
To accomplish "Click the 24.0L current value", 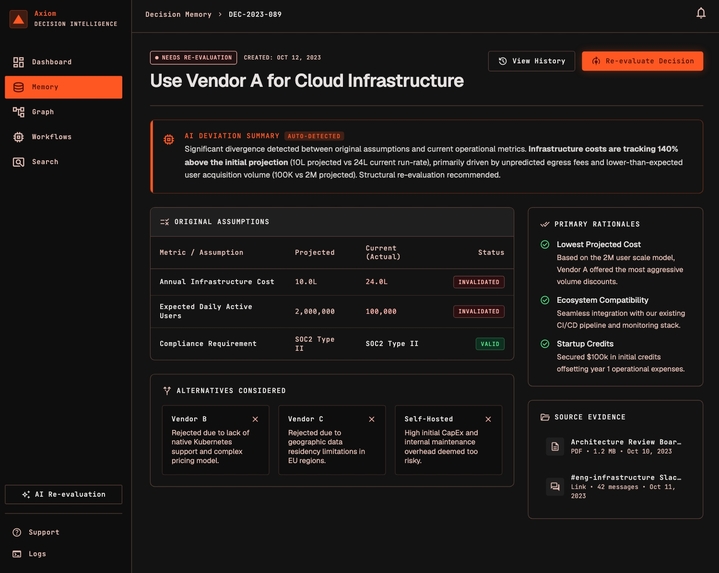I will [x=376, y=282].
